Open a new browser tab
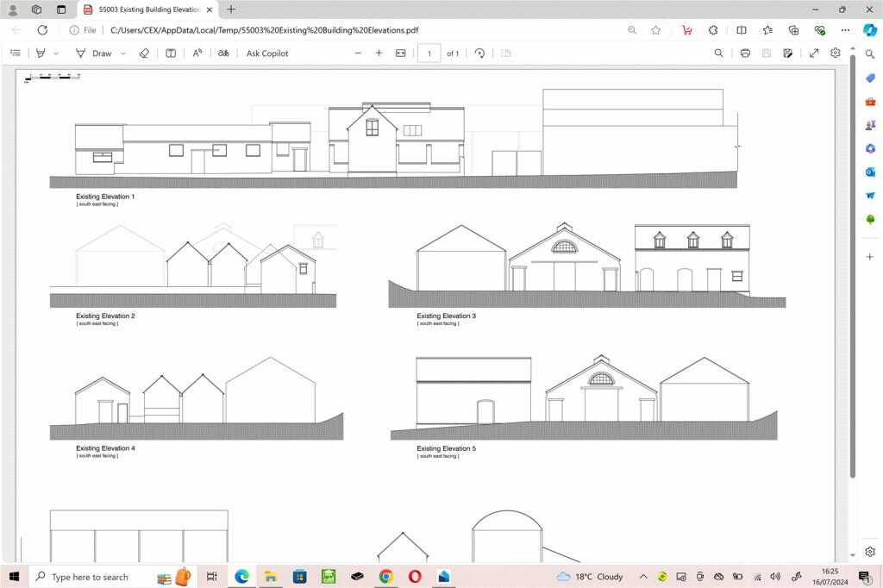Viewport: 883px width, 588px height. [231, 9]
